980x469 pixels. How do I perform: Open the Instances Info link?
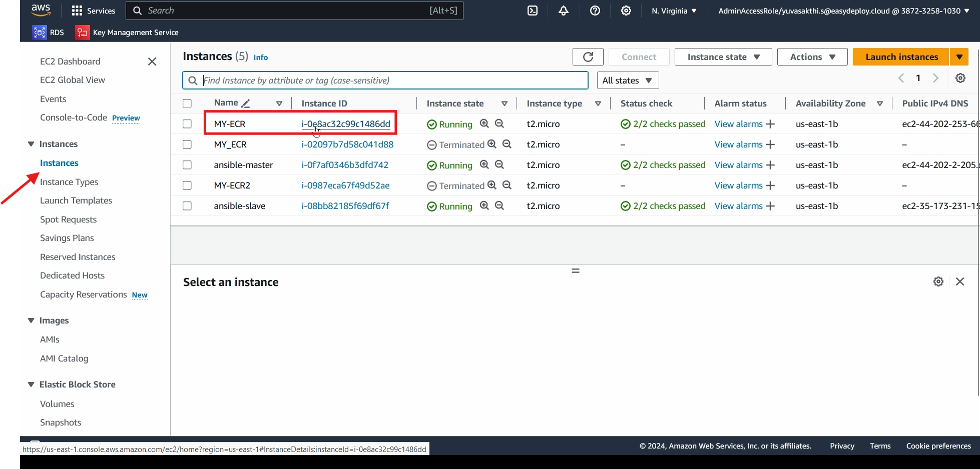point(261,57)
